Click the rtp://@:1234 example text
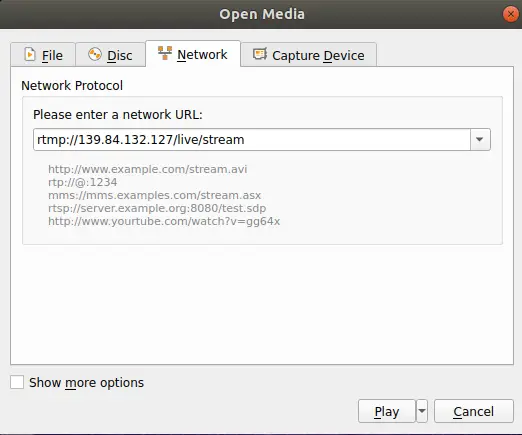The width and height of the screenshot is (522, 435). pyautogui.click(x=83, y=182)
